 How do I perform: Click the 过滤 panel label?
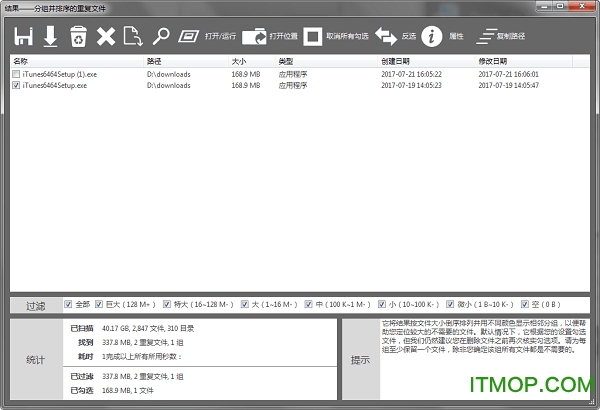point(36,306)
